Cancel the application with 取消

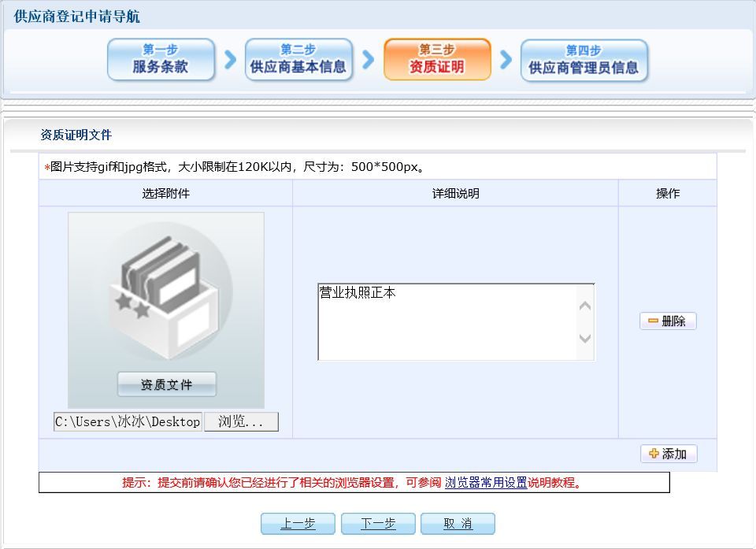tap(458, 524)
